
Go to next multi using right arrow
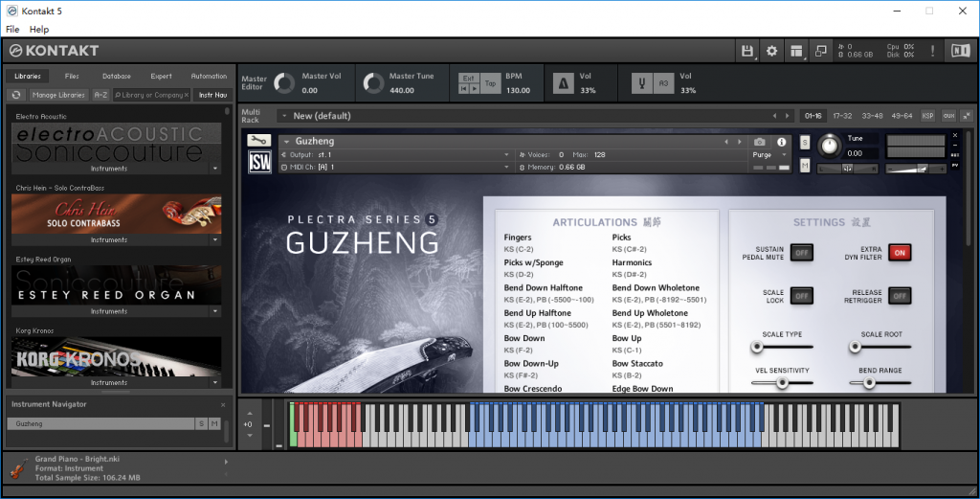tap(787, 116)
